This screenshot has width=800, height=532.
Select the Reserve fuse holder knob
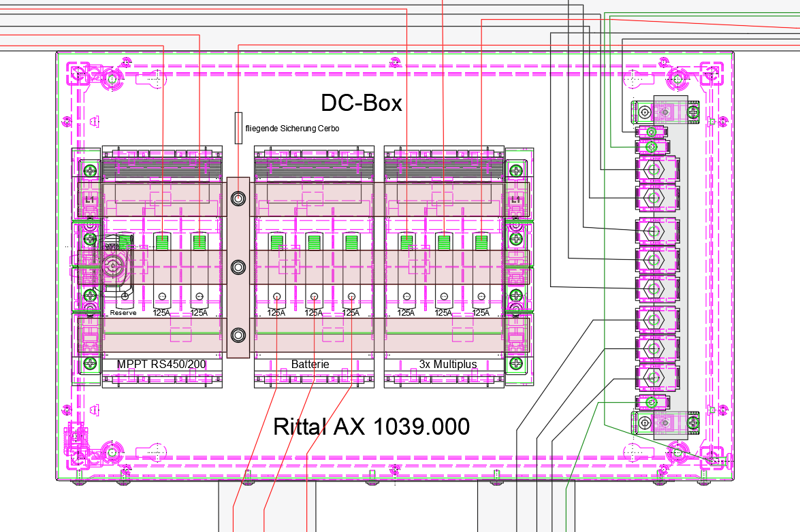pos(112,265)
